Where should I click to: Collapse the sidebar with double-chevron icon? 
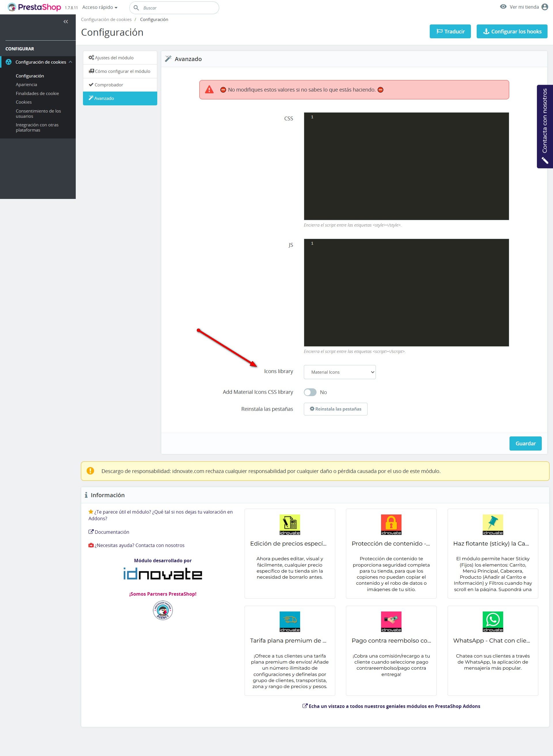click(x=66, y=22)
